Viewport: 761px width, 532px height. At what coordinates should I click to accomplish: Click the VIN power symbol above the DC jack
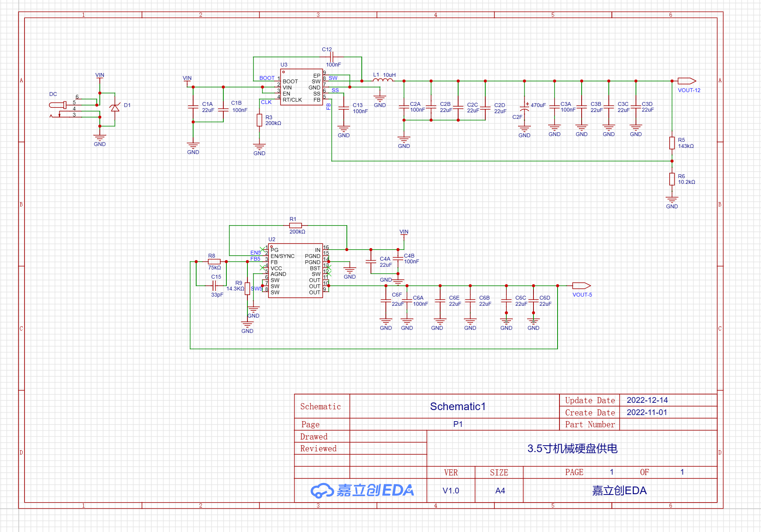tap(100, 78)
